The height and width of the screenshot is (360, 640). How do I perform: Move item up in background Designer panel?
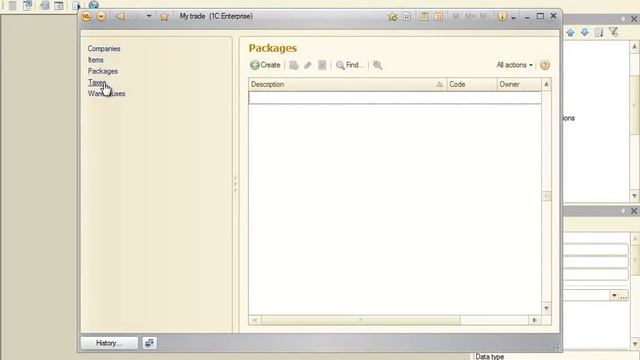tap(571, 33)
